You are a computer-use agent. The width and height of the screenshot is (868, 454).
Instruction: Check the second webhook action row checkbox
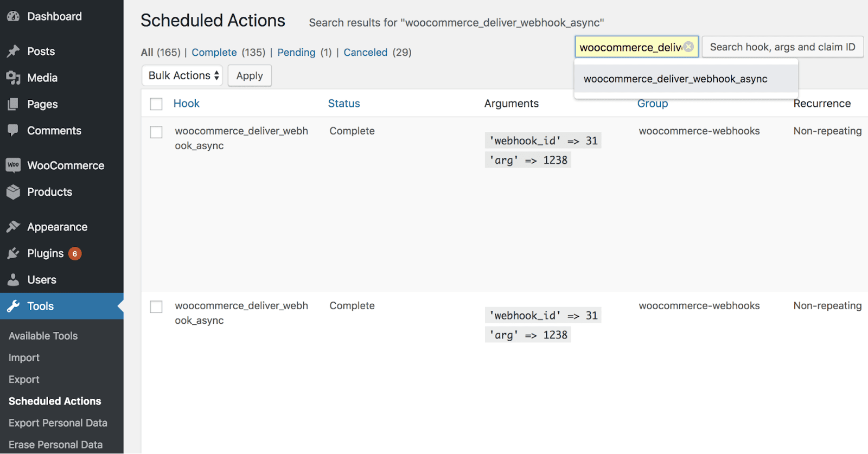click(156, 306)
